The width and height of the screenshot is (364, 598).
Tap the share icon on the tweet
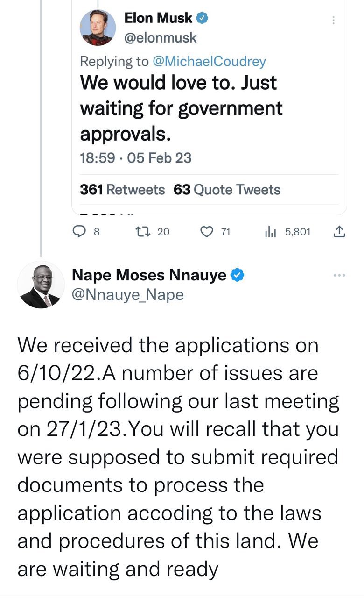[340, 231]
